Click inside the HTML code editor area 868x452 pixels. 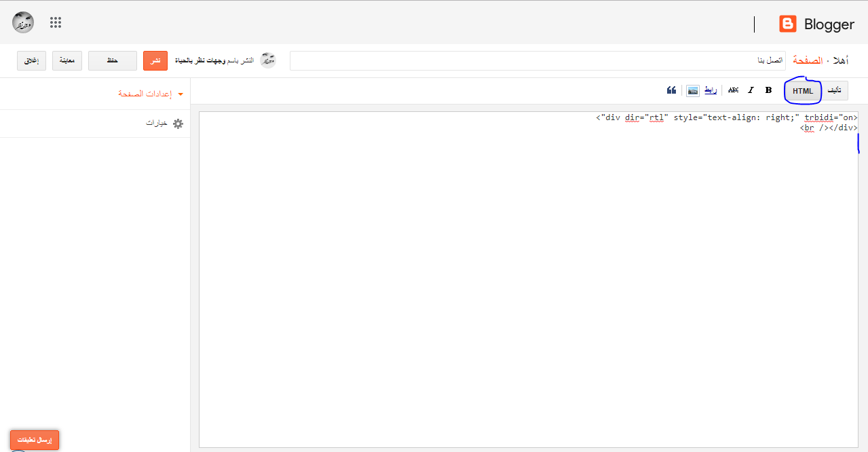(x=529, y=280)
